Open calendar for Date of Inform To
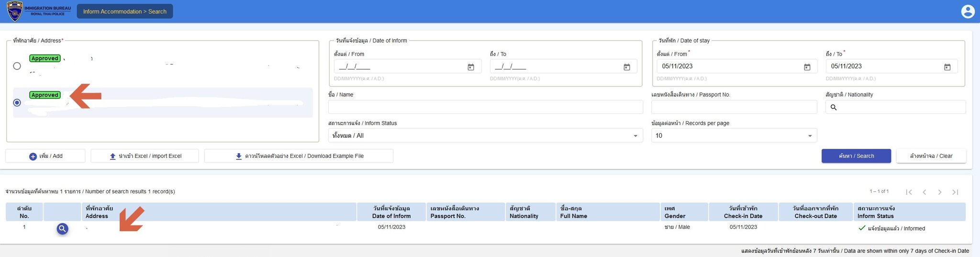The height and width of the screenshot is (257, 980). point(626,67)
